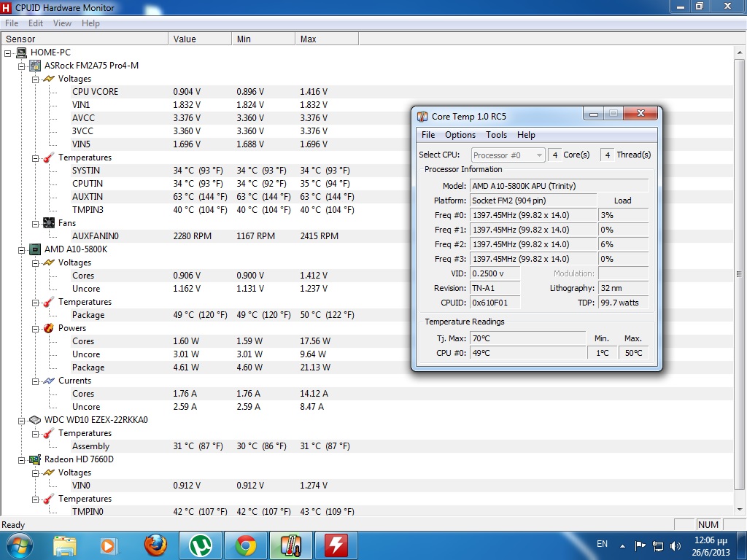Collapse the Fans node
The image size is (747, 560).
point(35,224)
